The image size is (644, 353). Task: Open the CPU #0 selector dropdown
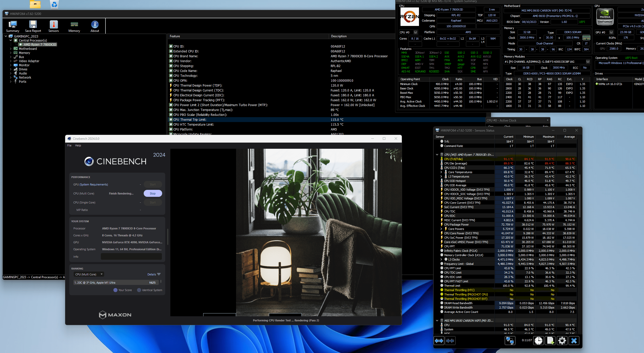[x=416, y=32]
